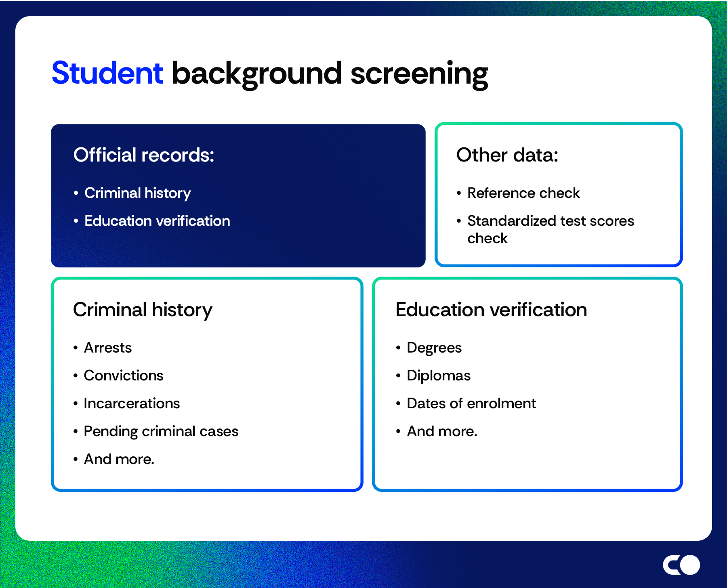Click the "Arrests" bullet item
Viewport: 727px width, 588px height.
107,347
